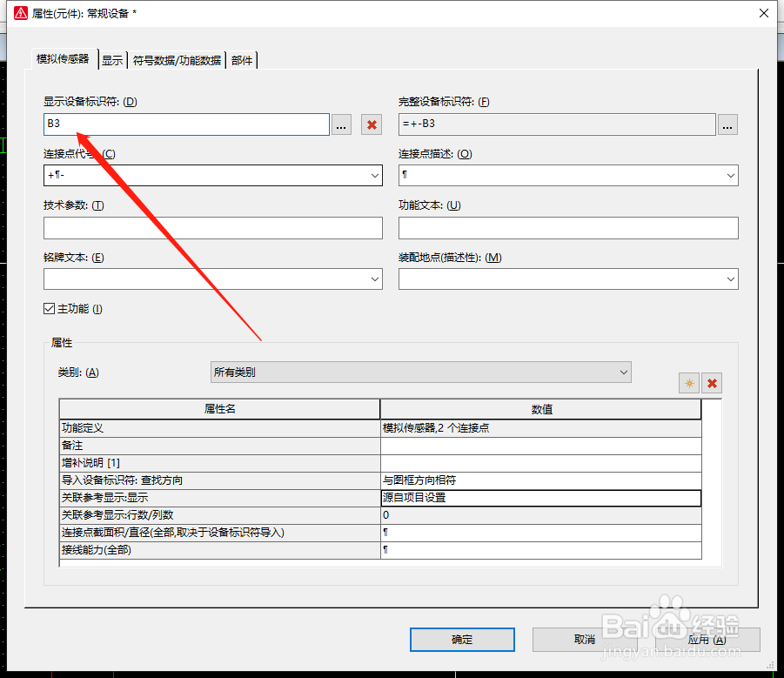Click the red delete icon beside 显示设备标识符

(x=371, y=124)
